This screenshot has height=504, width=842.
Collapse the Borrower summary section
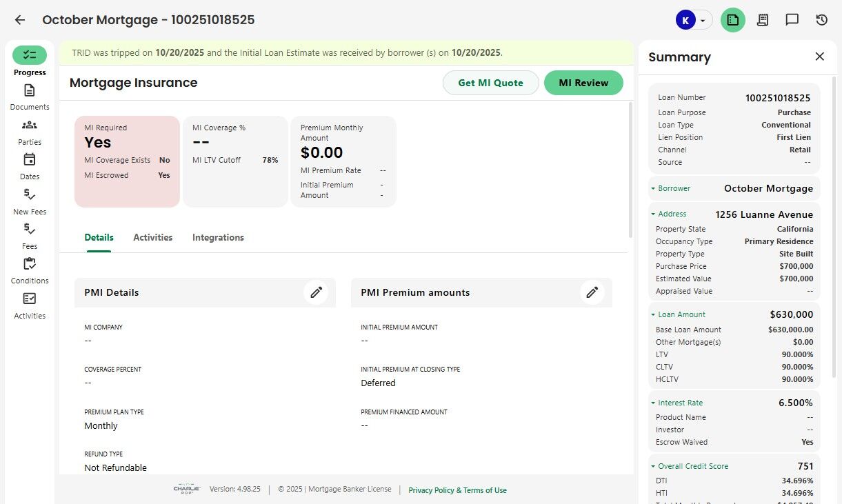653,188
